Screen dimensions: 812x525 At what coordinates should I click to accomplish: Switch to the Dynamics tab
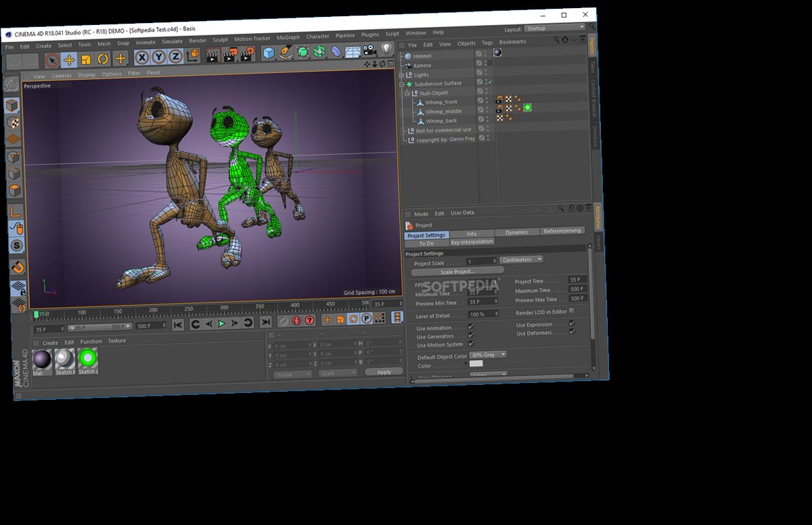click(x=516, y=231)
